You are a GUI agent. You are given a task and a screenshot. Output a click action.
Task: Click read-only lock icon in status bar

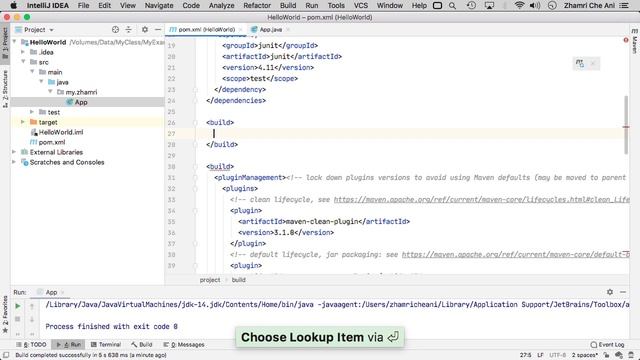click(607, 355)
